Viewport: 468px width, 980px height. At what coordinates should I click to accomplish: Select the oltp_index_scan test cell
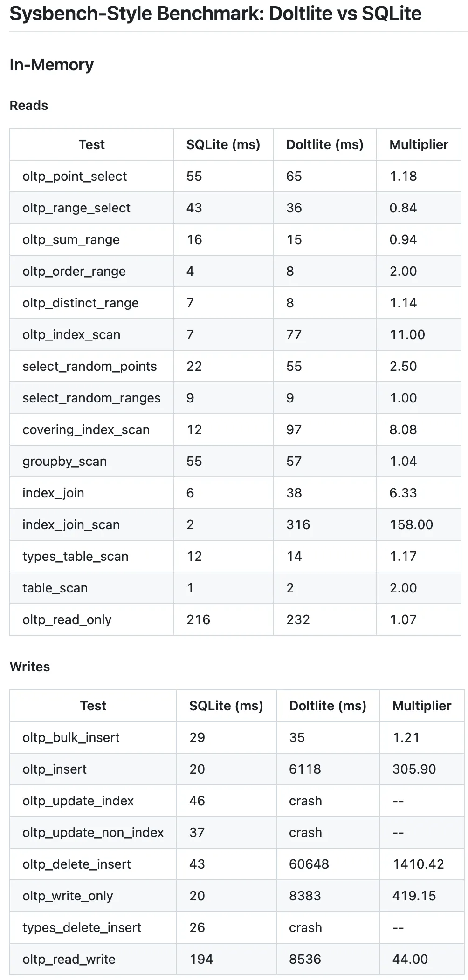click(71, 334)
